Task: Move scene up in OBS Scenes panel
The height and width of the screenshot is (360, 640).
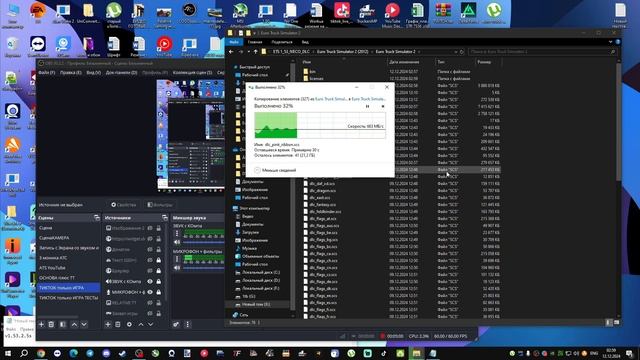Action: (x=74, y=324)
